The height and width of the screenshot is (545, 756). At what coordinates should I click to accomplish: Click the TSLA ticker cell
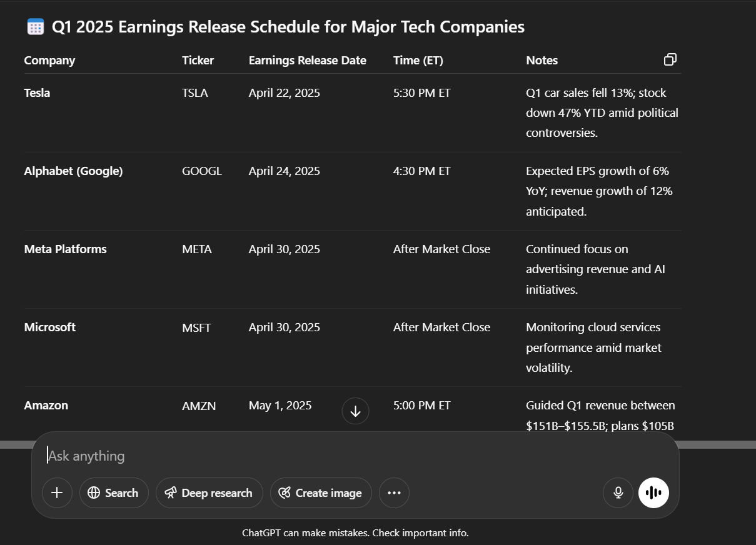[x=194, y=93]
